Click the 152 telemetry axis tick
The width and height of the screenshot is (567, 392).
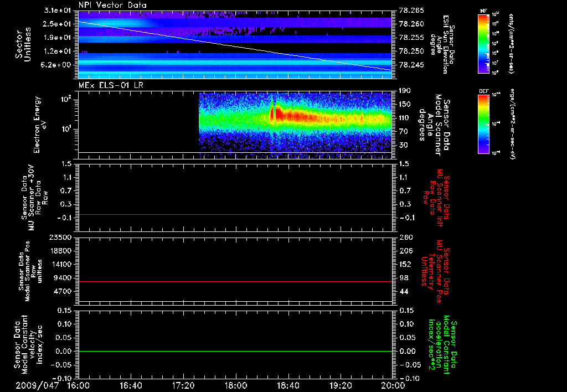(405, 265)
